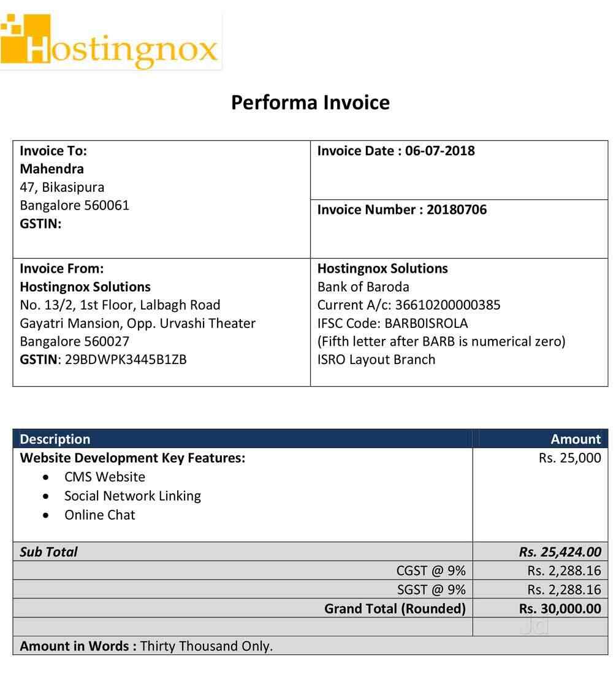
Task: Select the CMS Website bullet item
Action: pos(104,477)
